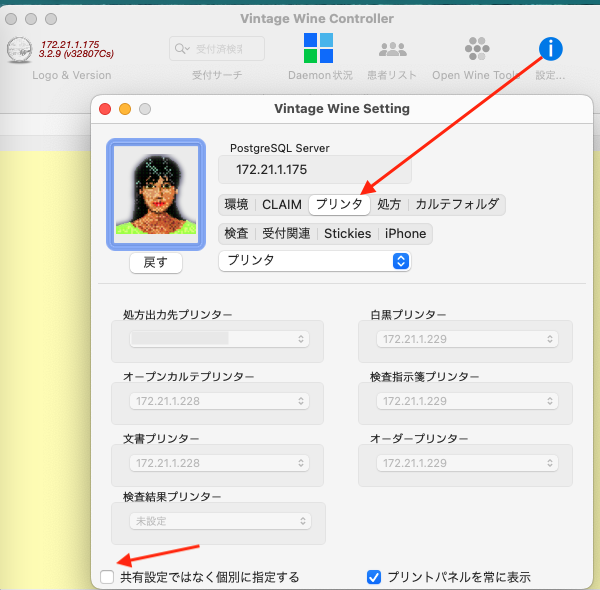Uncheck プリントパネルを常に表示 checkbox
Screen dimensions: 600x590
point(374,576)
